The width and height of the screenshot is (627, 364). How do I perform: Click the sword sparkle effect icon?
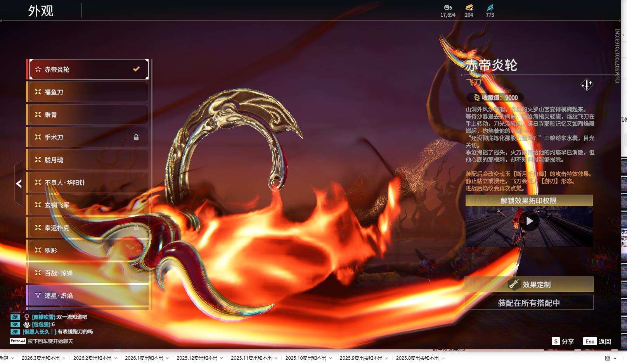click(587, 85)
